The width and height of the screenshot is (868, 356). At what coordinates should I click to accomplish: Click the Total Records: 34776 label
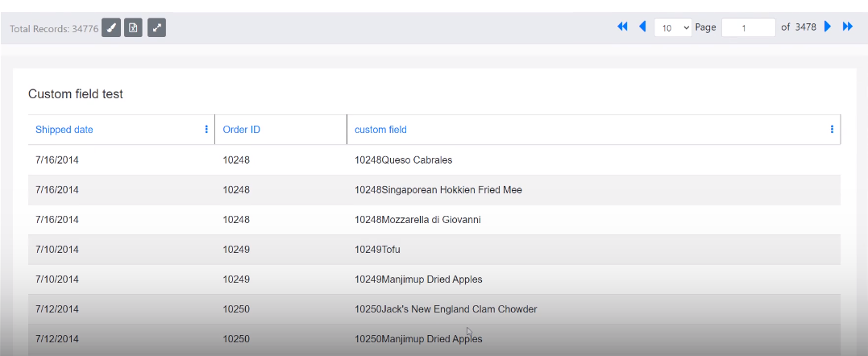pos(54,28)
